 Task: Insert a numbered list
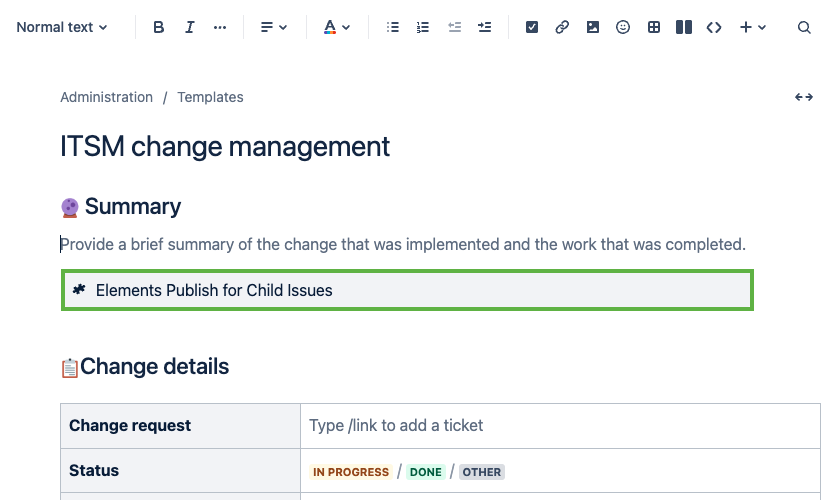[x=423, y=27]
